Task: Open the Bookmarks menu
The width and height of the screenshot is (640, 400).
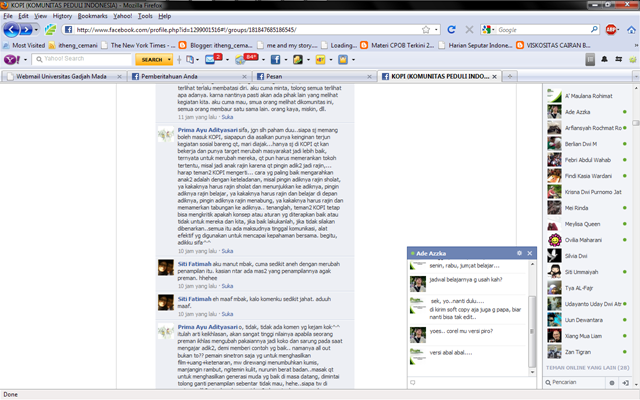Action: tap(92, 16)
